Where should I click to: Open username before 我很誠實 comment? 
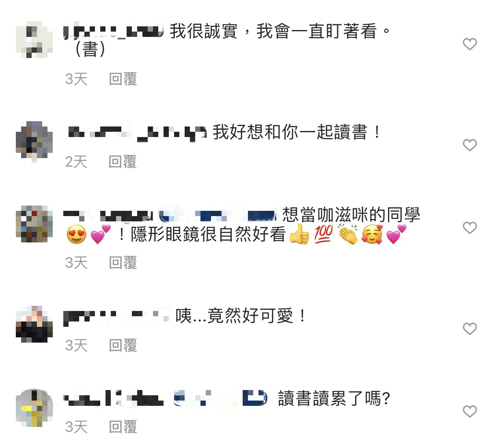(114, 31)
